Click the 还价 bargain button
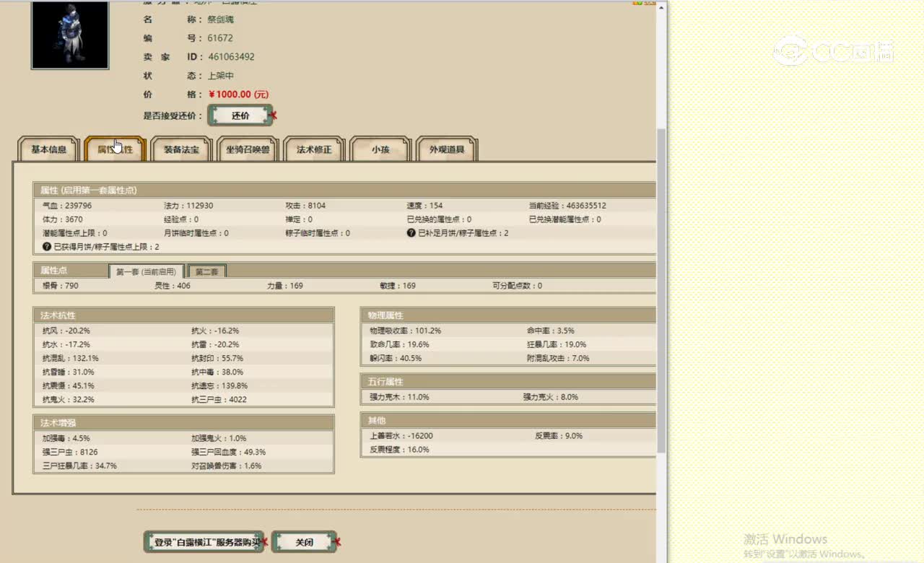This screenshot has width=924, height=563. pyautogui.click(x=240, y=115)
